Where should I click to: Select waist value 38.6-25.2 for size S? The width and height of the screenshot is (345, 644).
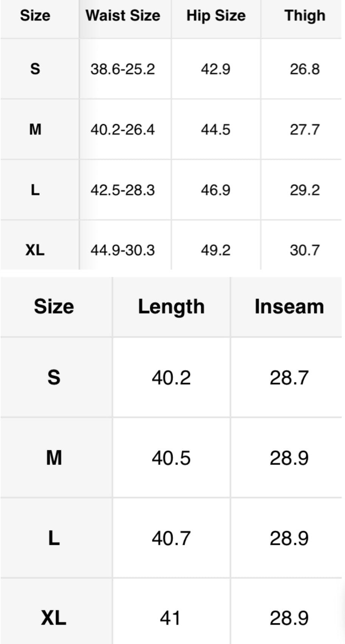(123, 69)
